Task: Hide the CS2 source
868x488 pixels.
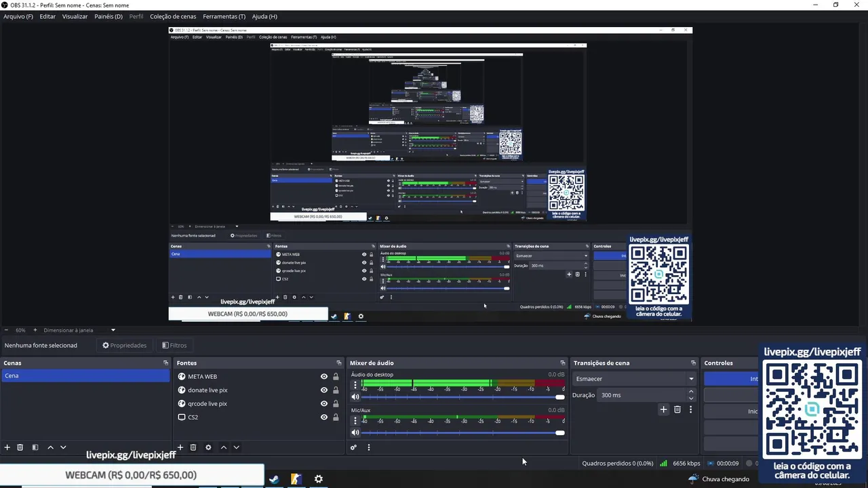Action: [324, 418]
